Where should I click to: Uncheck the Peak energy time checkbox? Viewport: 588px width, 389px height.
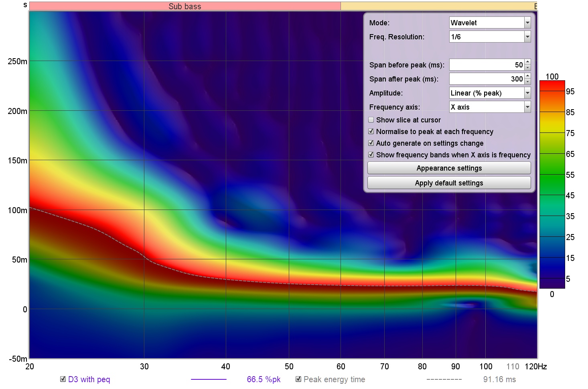[298, 379]
